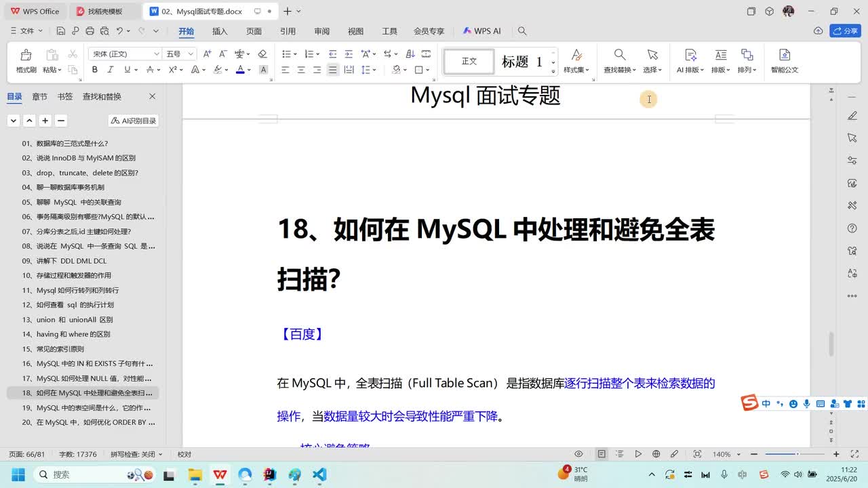This screenshot has width=868, height=488.
Task: Click text highlight color pen icon
Action: pos(218,70)
